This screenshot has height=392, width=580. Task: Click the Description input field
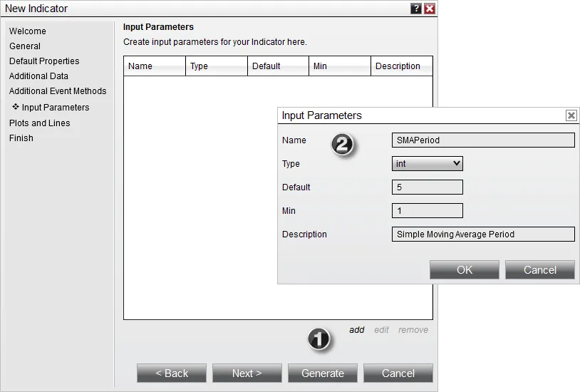483,234
